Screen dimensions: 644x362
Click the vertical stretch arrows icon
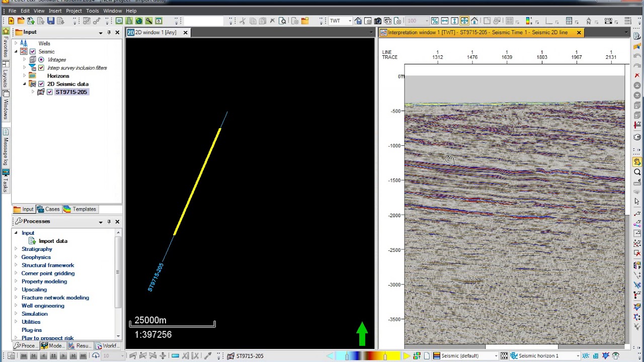(x=455, y=21)
